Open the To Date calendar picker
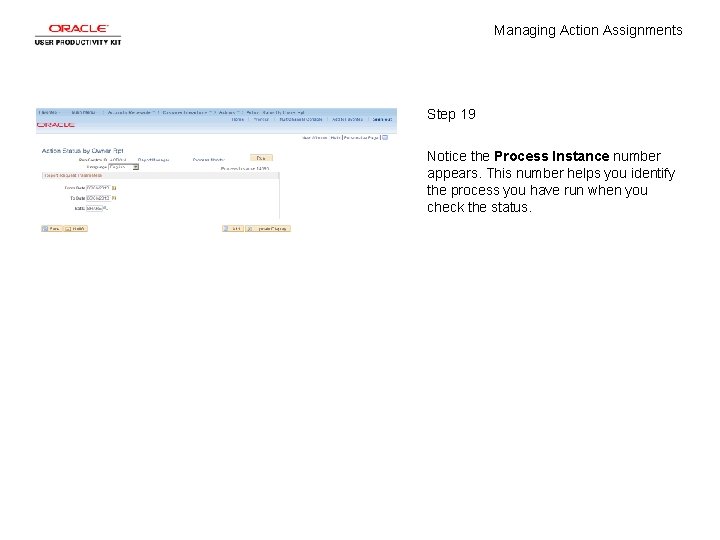 click(114, 198)
